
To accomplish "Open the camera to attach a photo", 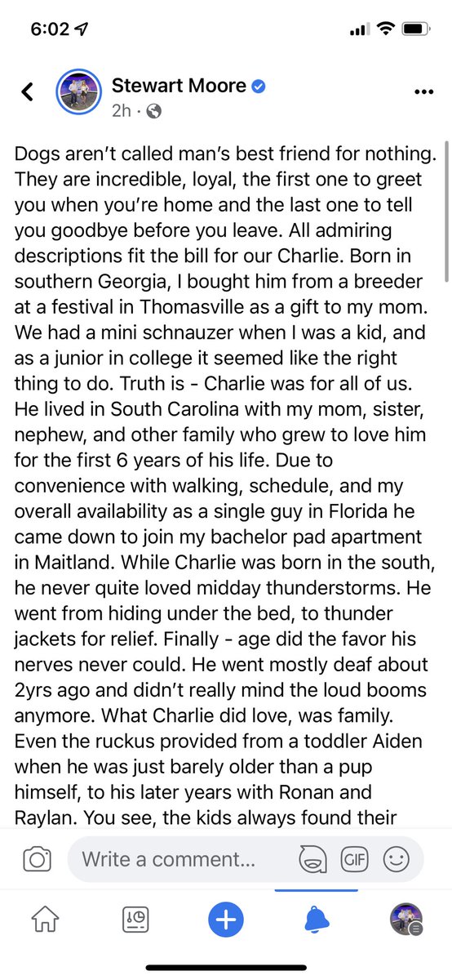I will tap(37, 859).
